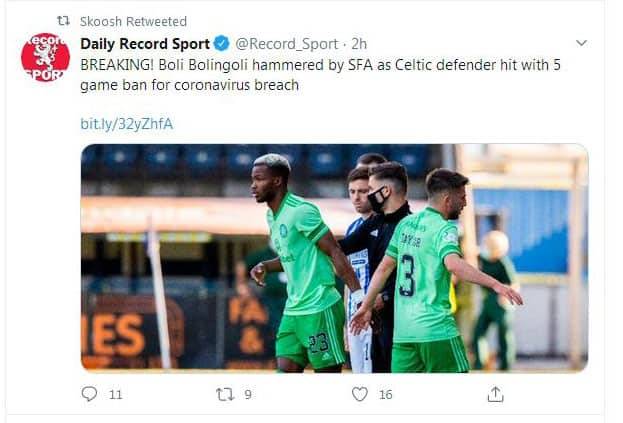Like the tweet with the heart icon

click(360, 394)
